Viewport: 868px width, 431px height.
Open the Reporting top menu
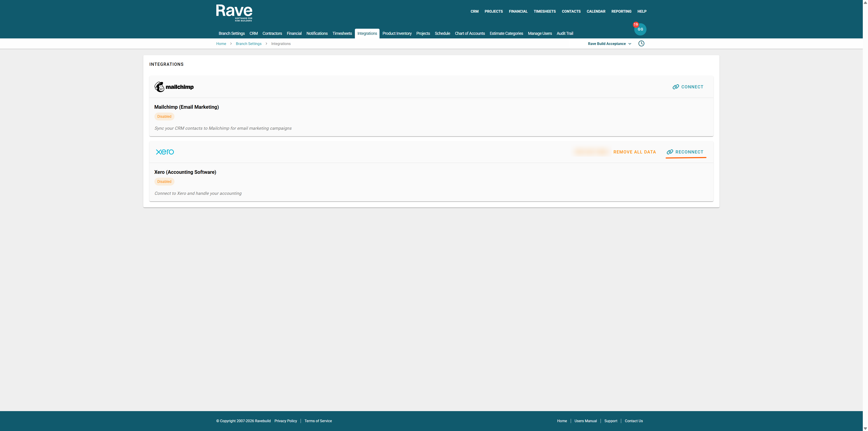point(621,12)
